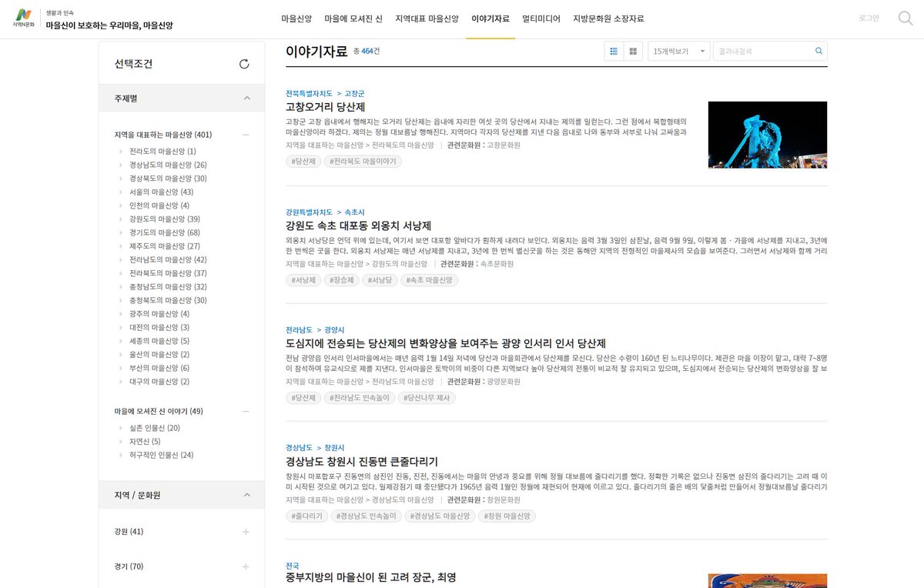Click the #줄다리기 tag
924x588 pixels.
point(306,516)
